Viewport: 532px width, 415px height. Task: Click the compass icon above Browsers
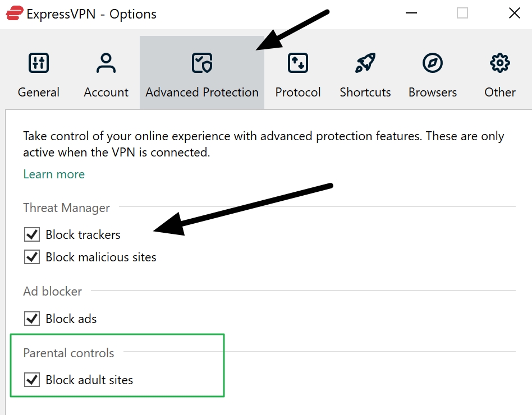432,63
